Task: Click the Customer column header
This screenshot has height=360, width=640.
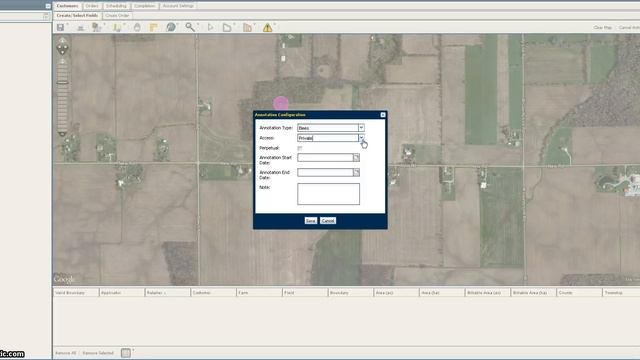Action: point(213,293)
